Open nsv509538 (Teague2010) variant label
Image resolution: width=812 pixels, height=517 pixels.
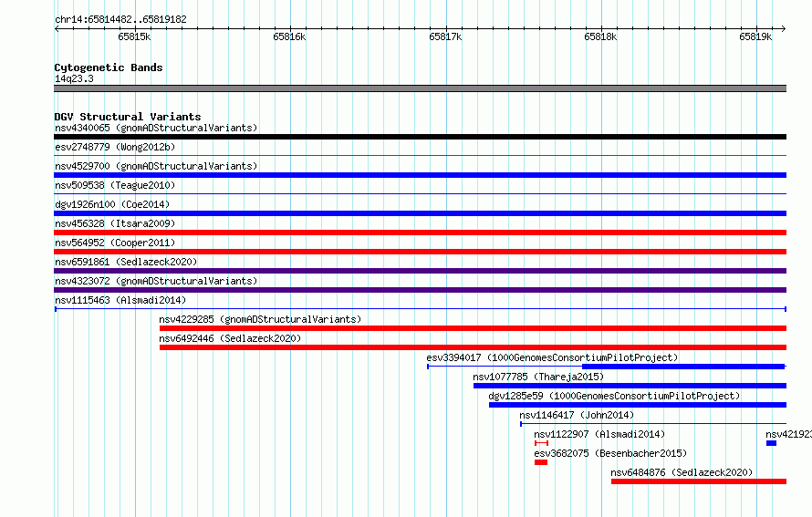115,185
